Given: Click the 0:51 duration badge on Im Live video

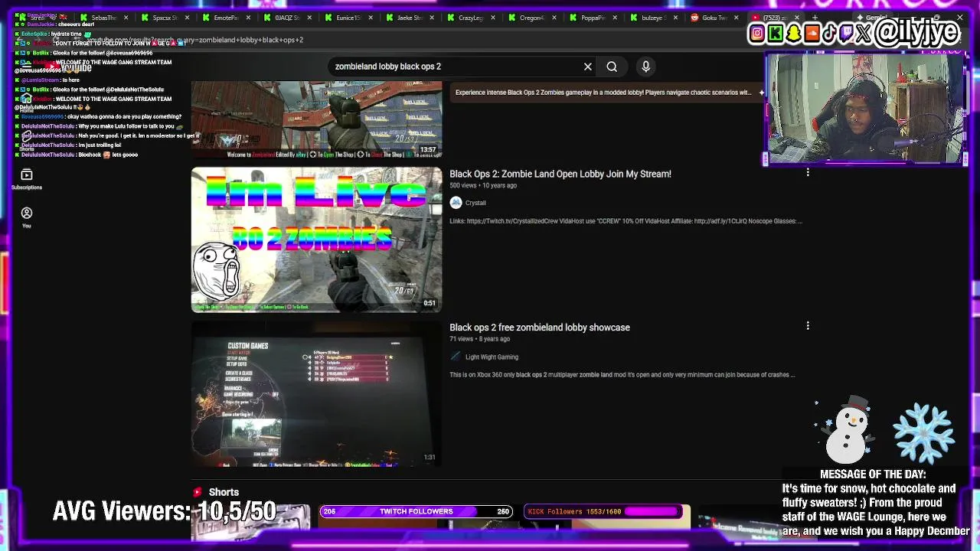Looking at the screenshot, I should click(x=430, y=303).
